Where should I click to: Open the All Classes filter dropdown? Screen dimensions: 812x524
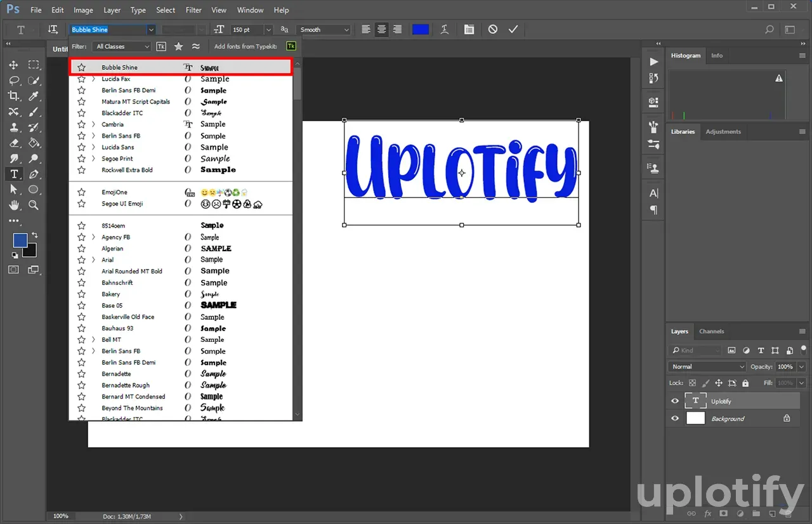tap(121, 46)
